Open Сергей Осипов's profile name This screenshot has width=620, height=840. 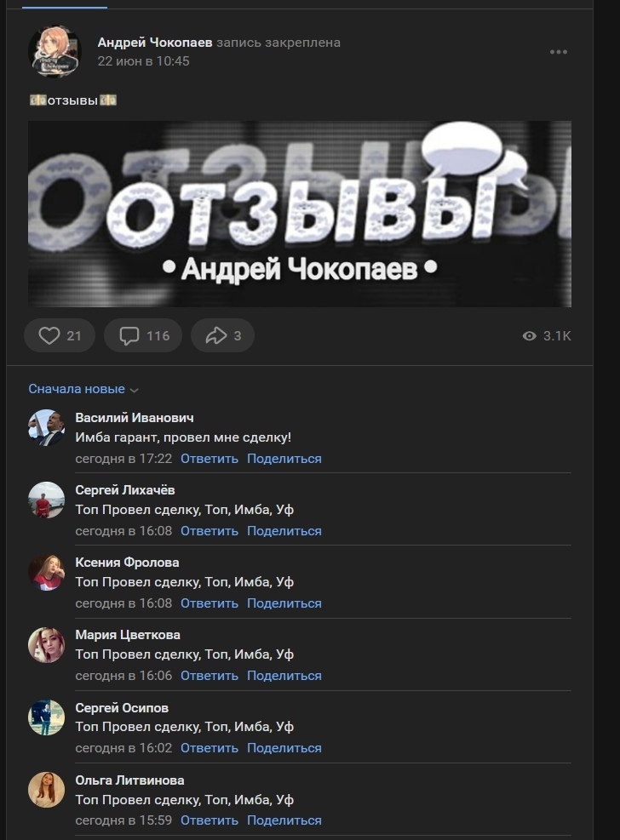[122, 708]
